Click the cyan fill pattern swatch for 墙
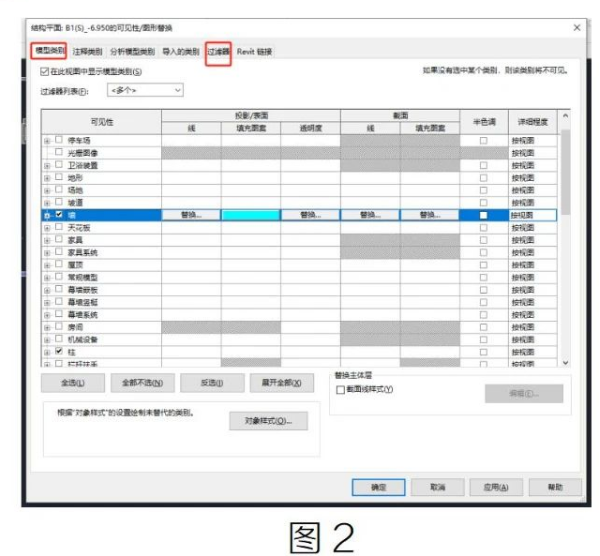This screenshot has height=556, width=600. (251, 215)
